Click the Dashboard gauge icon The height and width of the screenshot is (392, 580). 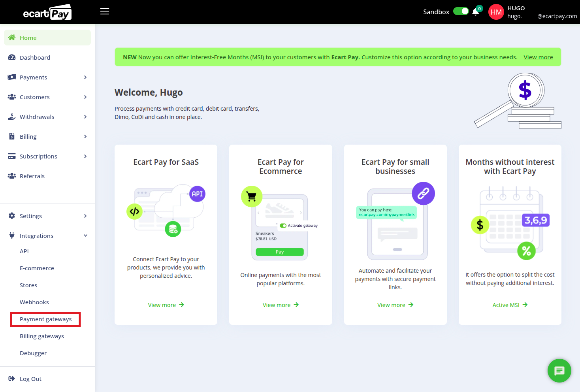point(12,57)
